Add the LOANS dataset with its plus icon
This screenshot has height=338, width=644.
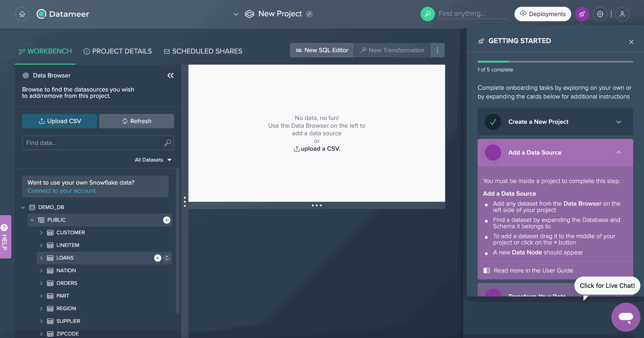(x=158, y=258)
